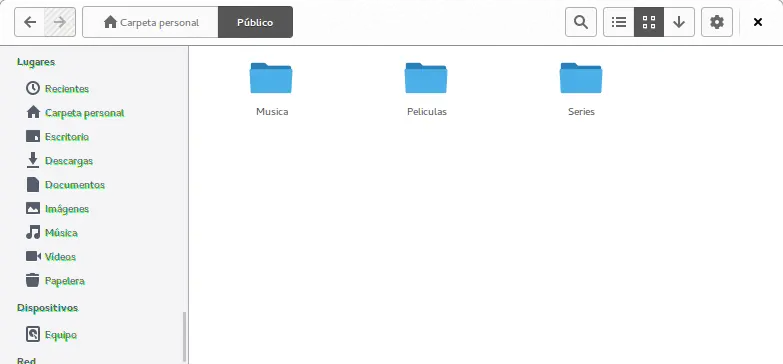This screenshot has width=783, height=364.
Task: Open view options down-arrow menu
Action: [679, 22]
